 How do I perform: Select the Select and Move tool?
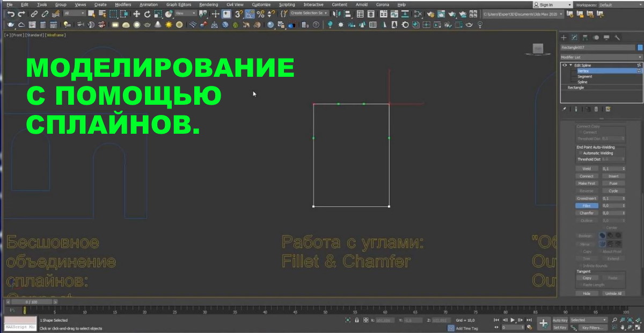136,13
